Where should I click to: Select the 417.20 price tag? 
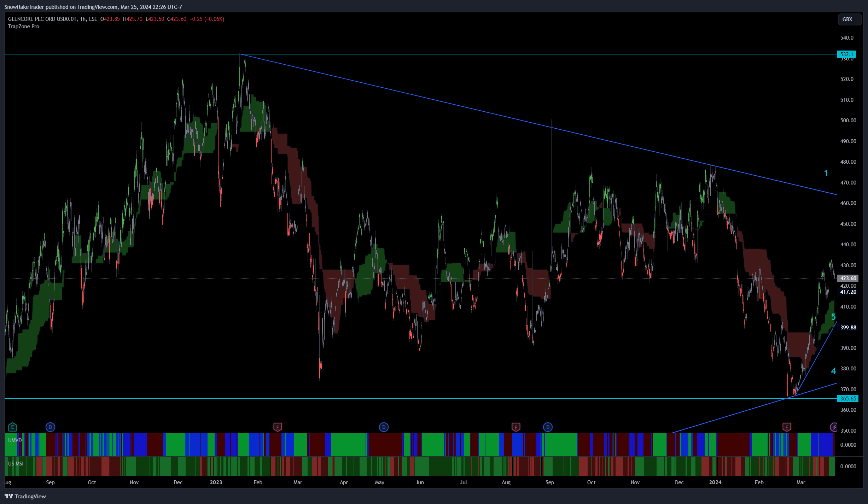pyautogui.click(x=848, y=292)
